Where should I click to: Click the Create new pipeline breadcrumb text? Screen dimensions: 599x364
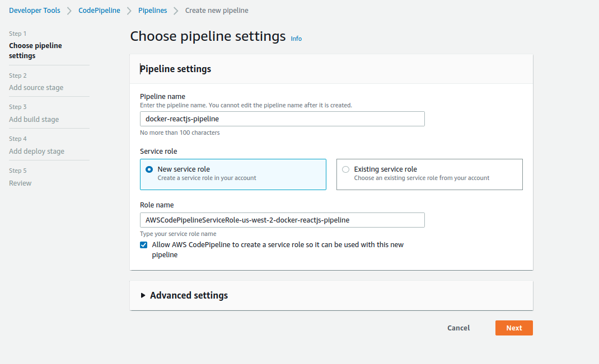[217, 11]
